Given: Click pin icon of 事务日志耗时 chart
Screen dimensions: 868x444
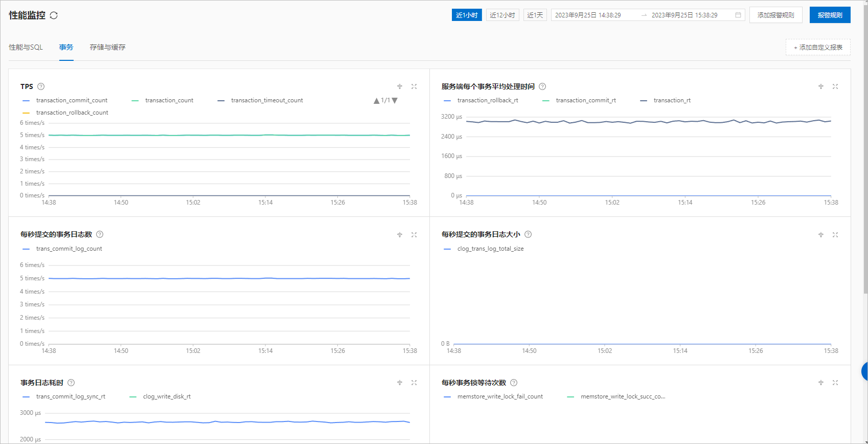Looking at the screenshot, I should pyautogui.click(x=400, y=383).
